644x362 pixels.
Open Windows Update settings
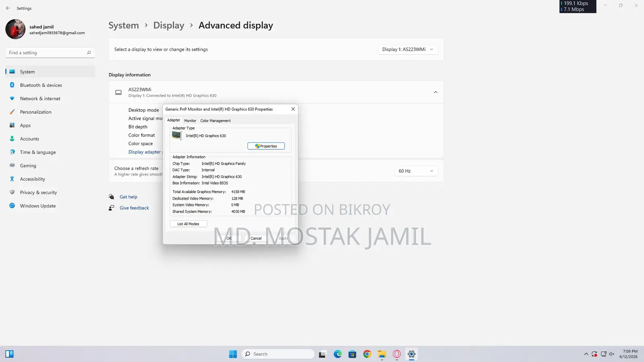pos(50,206)
